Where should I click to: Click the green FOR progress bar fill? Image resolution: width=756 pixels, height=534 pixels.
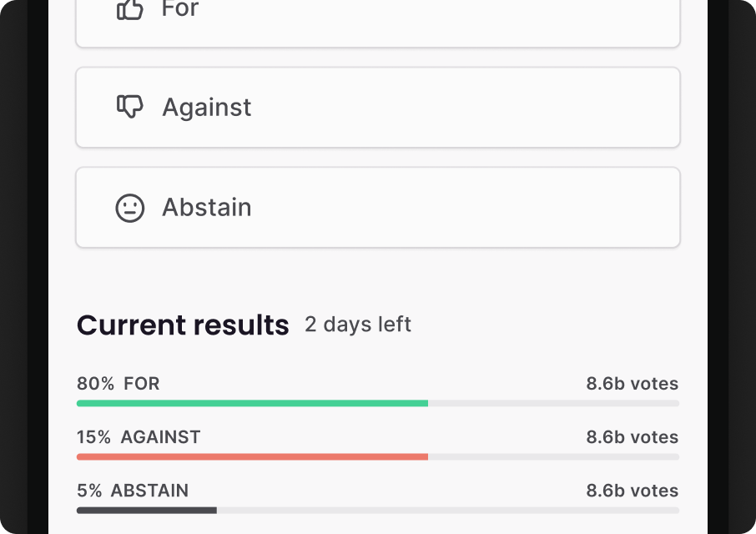[x=252, y=403]
